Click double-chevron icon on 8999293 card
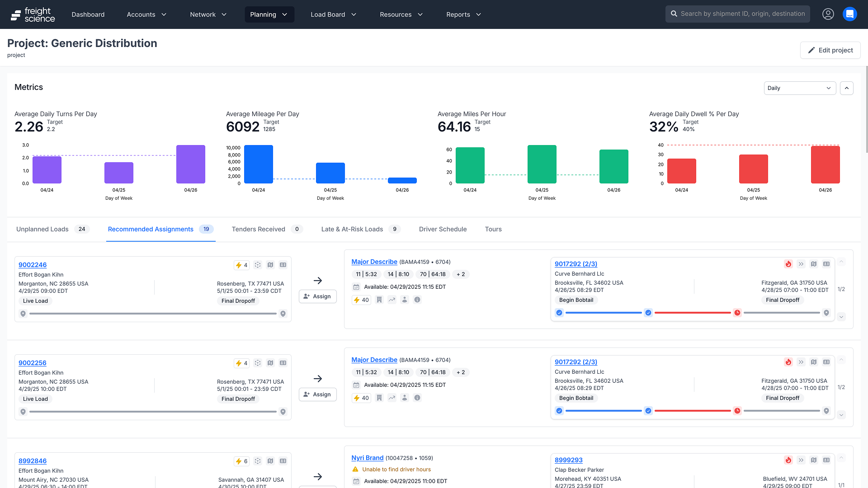This screenshot has width=868, height=488. (801, 460)
